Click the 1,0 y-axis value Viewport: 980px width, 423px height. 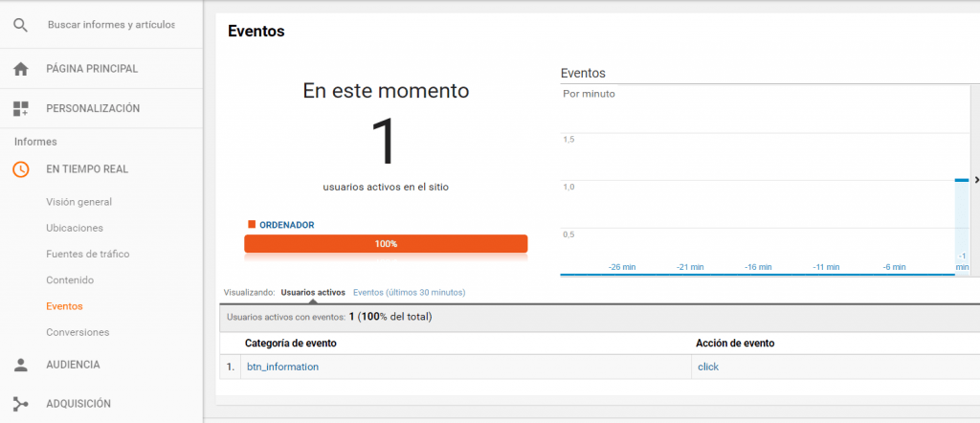point(568,187)
